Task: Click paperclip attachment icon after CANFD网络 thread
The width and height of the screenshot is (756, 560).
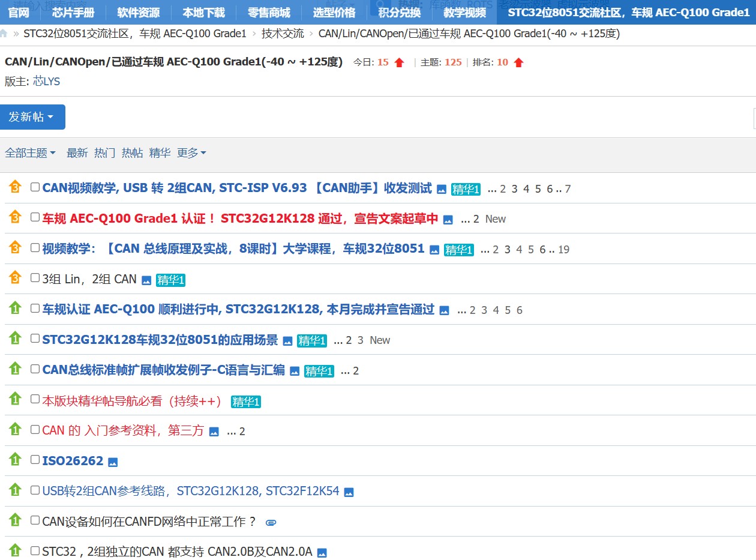Action: click(x=271, y=523)
